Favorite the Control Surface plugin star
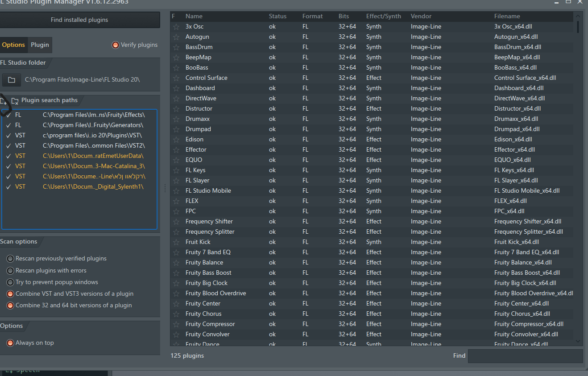This screenshot has height=376, width=588. 176,78
